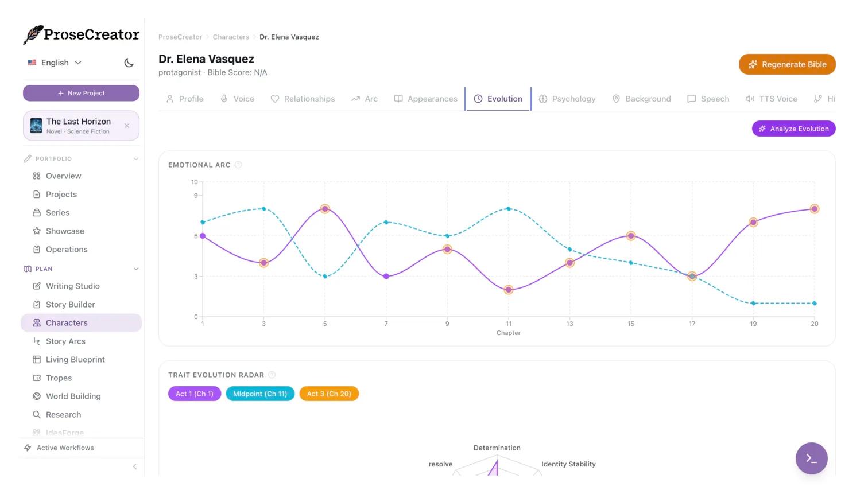Toggle dark mode with the moon icon

click(x=129, y=63)
